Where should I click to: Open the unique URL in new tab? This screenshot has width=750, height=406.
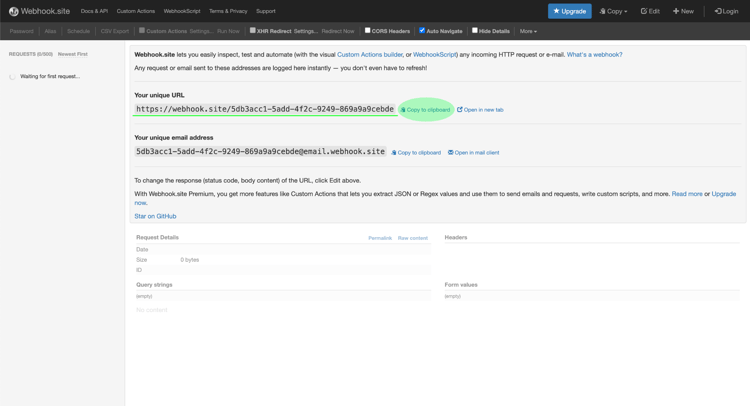[480, 110]
